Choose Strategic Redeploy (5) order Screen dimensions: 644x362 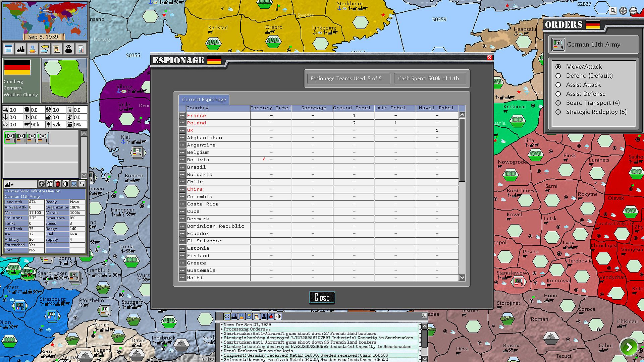tap(558, 112)
